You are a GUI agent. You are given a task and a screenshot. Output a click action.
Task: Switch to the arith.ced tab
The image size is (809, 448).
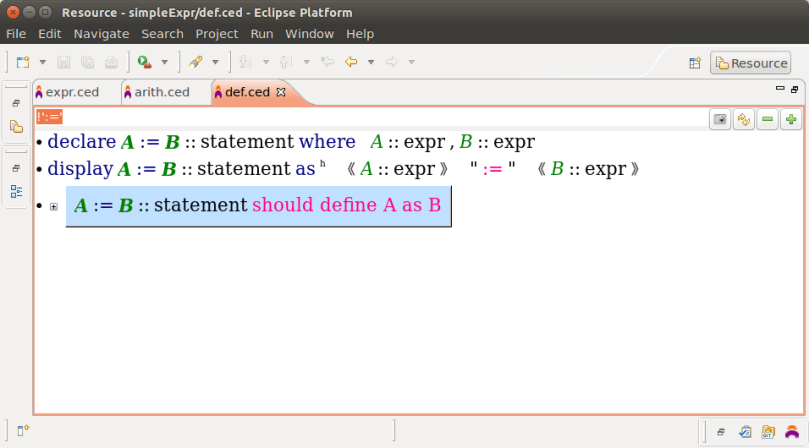(x=161, y=92)
